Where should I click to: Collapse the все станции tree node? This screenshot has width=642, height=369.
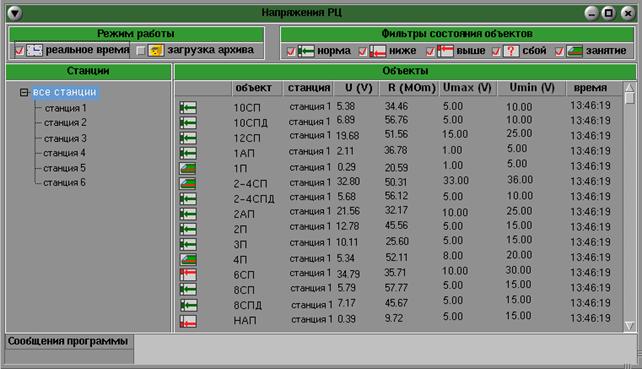coord(24,92)
